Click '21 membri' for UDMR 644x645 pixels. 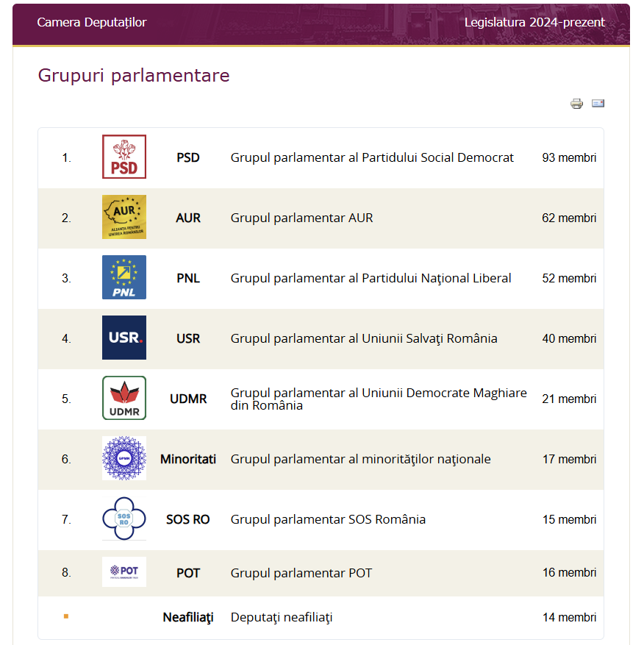(569, 399)
